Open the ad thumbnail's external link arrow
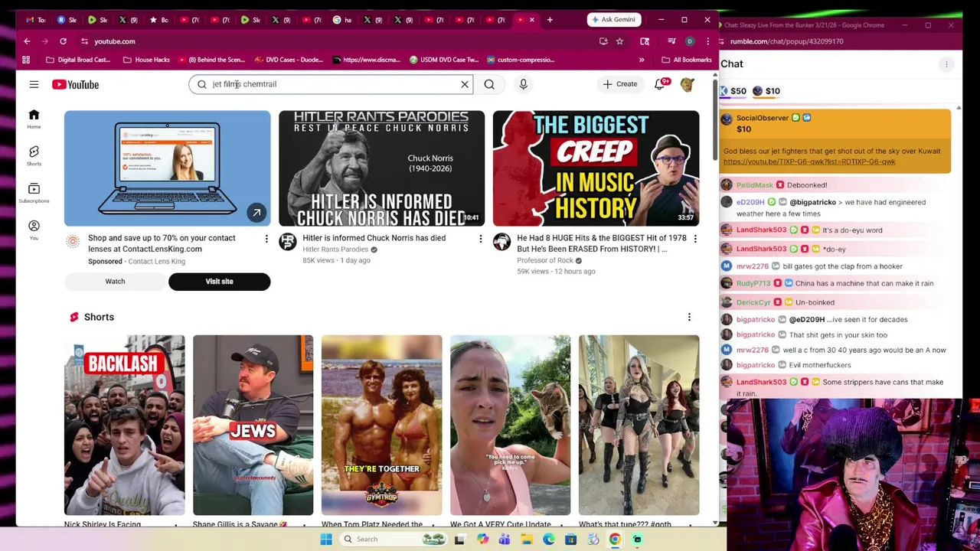Screen dimensions: 980x551 point(256,213)
